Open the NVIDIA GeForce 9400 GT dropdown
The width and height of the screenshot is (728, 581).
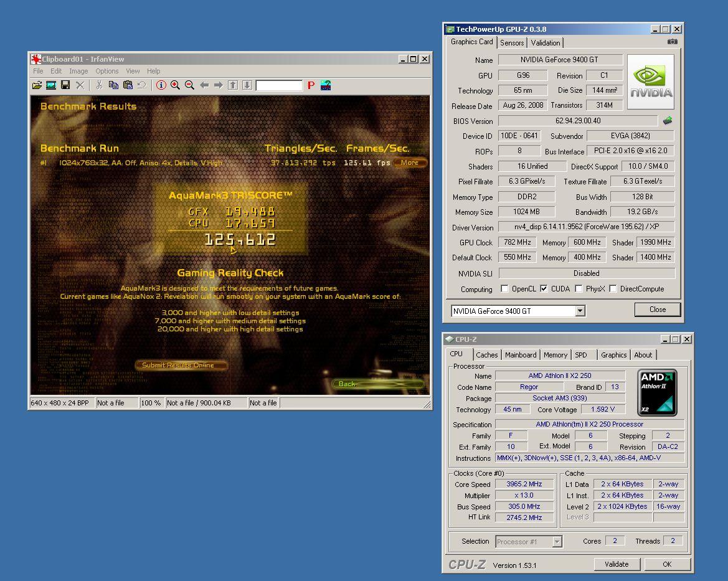point(580,311)
